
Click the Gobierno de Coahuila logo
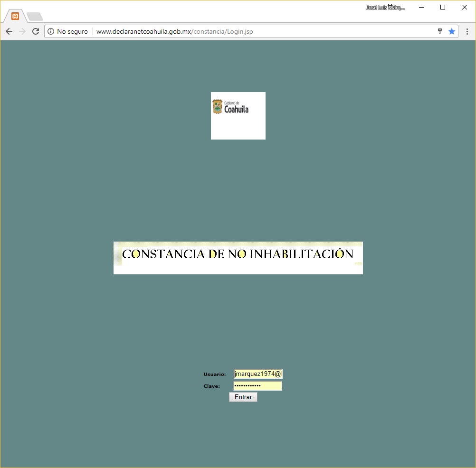click(x=238, y=115)
